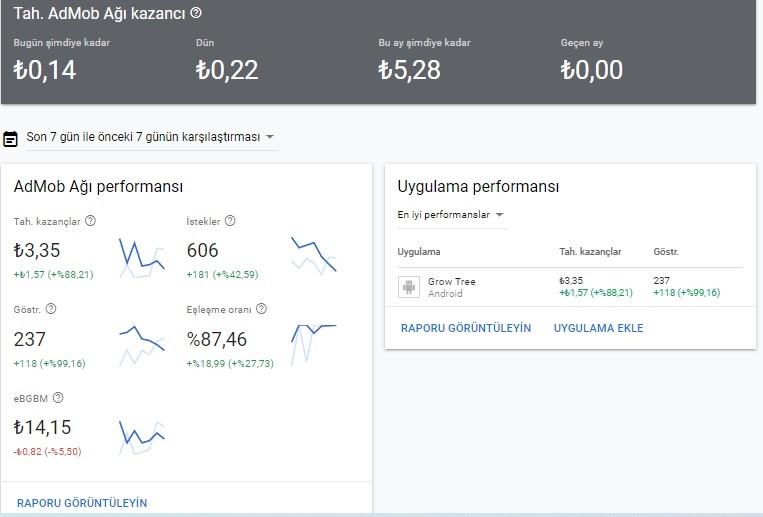Click the requests count 606
Viewport: 763px width, 517px height.
202,250
